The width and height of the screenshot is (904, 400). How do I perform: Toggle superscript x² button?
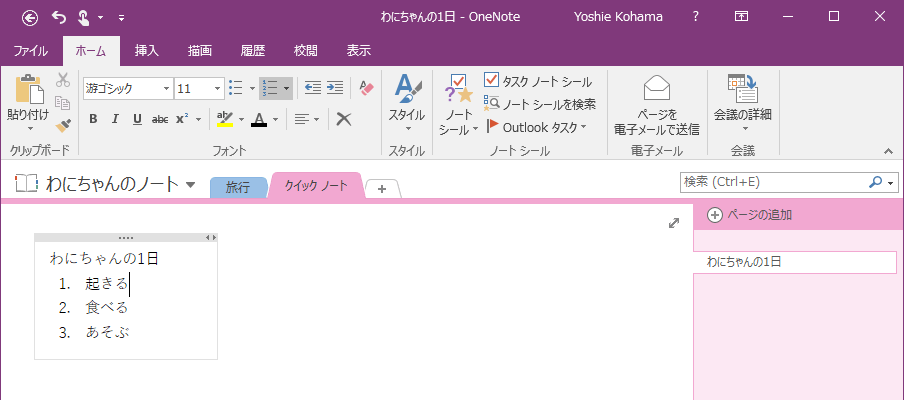[183, 119]
